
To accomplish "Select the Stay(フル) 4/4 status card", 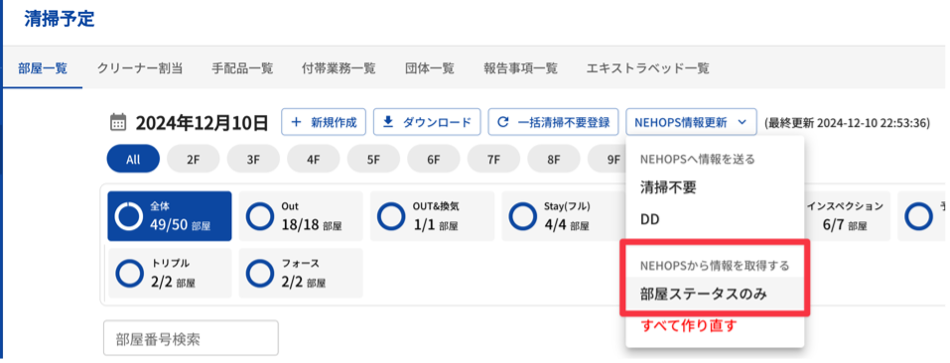I will coord(563,216).
